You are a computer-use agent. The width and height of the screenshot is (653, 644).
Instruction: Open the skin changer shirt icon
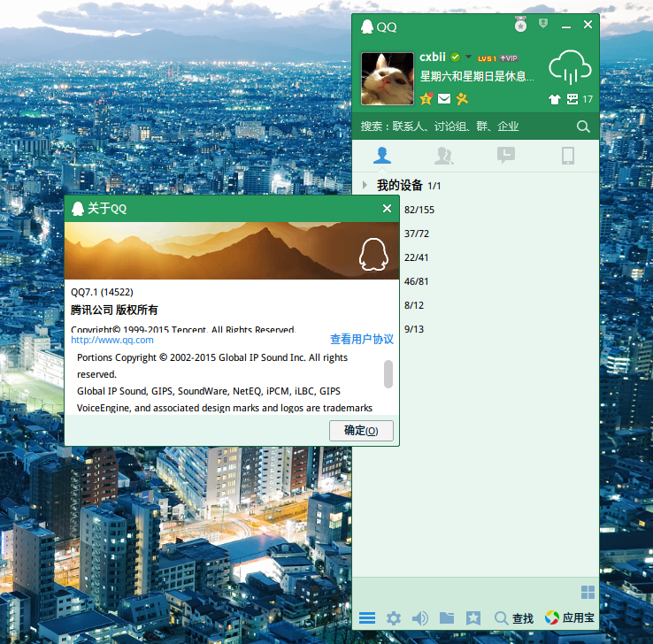click(x=555, y=99)
